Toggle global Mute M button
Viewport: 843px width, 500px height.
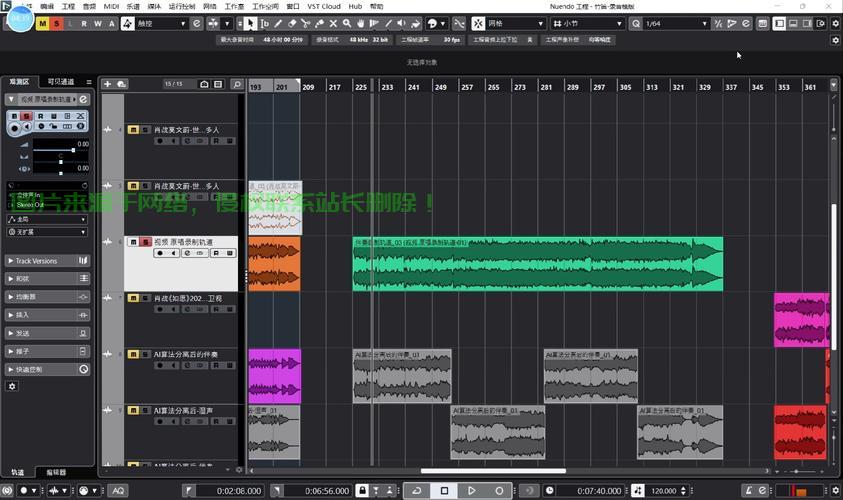(x=42, y=24)
